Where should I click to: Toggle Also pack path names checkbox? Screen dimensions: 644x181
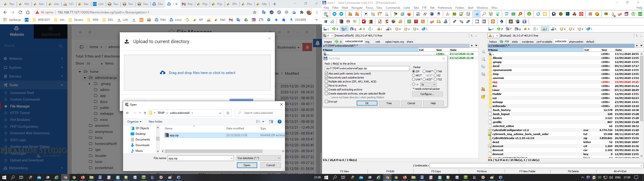click(x=326, y=74)
